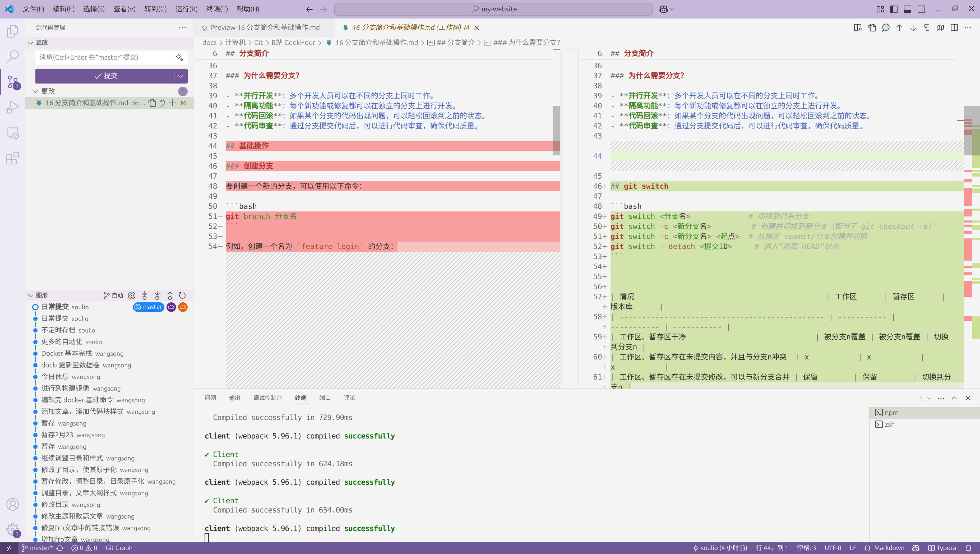This screenshot has height=554, width=980.
Task: Refresh the commit graph
Action: tap(182, 295)
